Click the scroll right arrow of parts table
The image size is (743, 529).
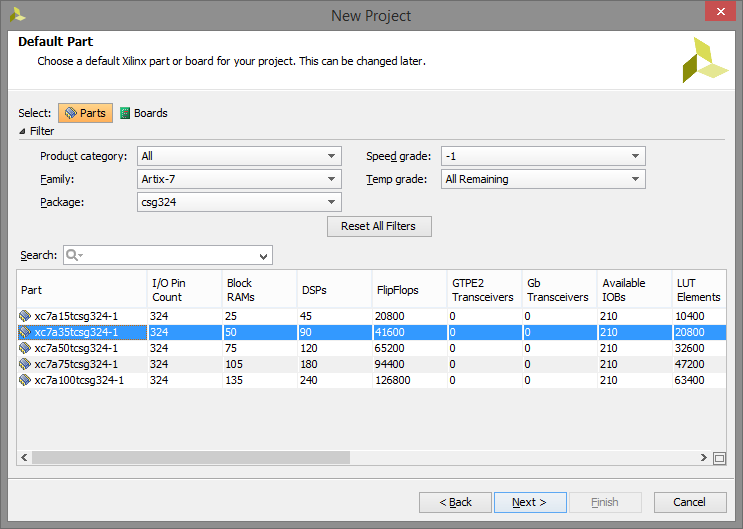pos(704,458)
